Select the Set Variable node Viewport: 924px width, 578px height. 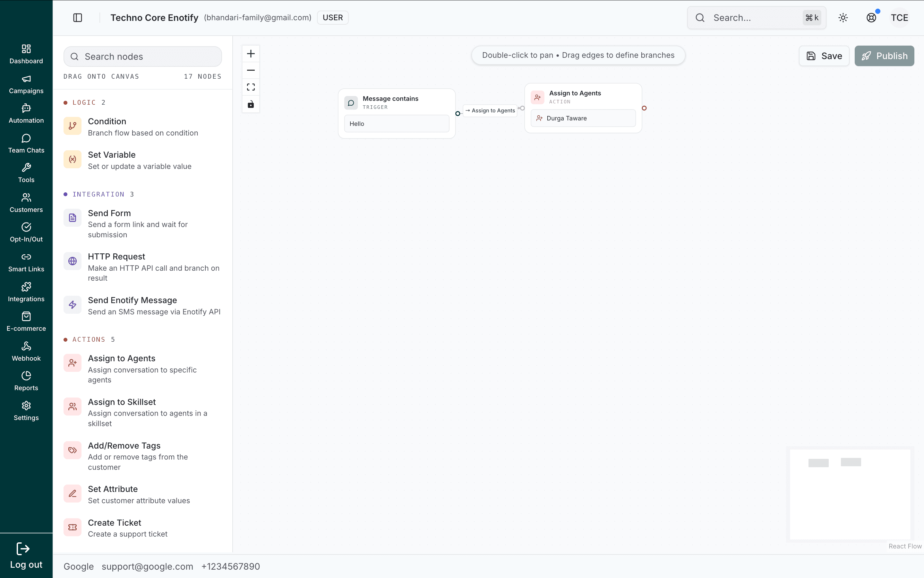(143, 160)
